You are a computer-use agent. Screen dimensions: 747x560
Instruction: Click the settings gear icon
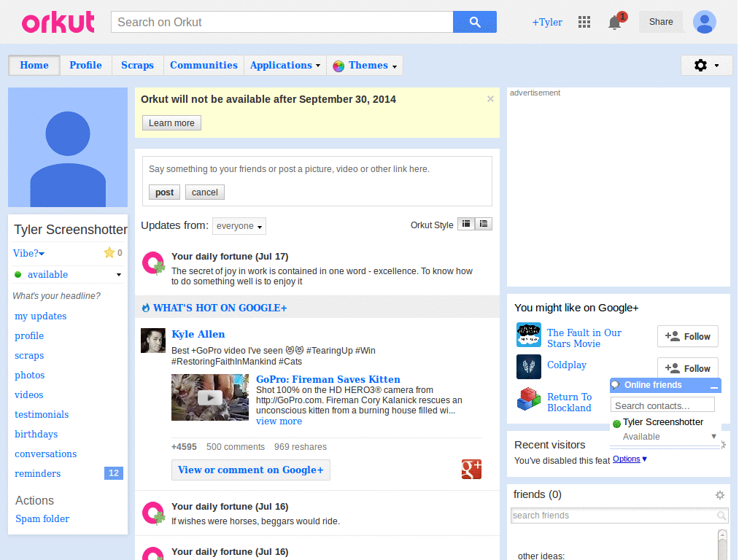point(700,65)
